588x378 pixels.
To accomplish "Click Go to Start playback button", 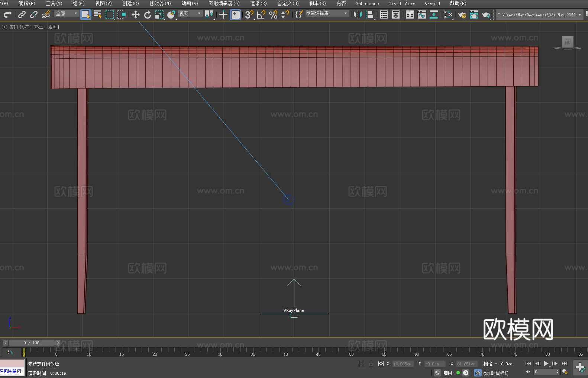I will (x=528, y=364).
